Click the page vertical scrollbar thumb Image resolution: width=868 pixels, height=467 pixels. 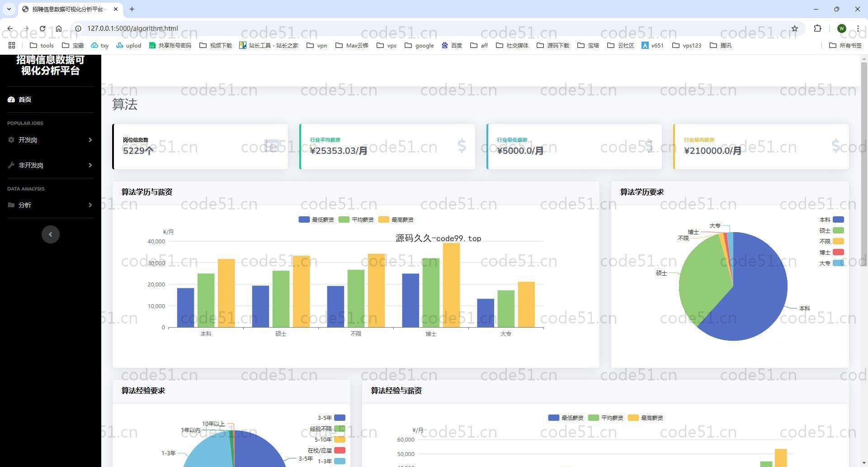[x=864, y=164]
